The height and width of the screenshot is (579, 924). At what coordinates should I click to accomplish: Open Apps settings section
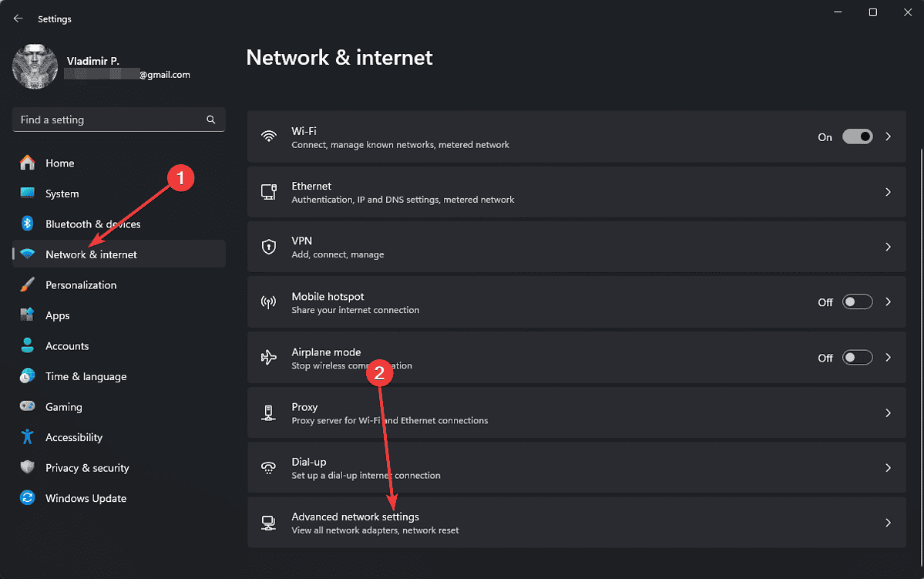point(119,315)
